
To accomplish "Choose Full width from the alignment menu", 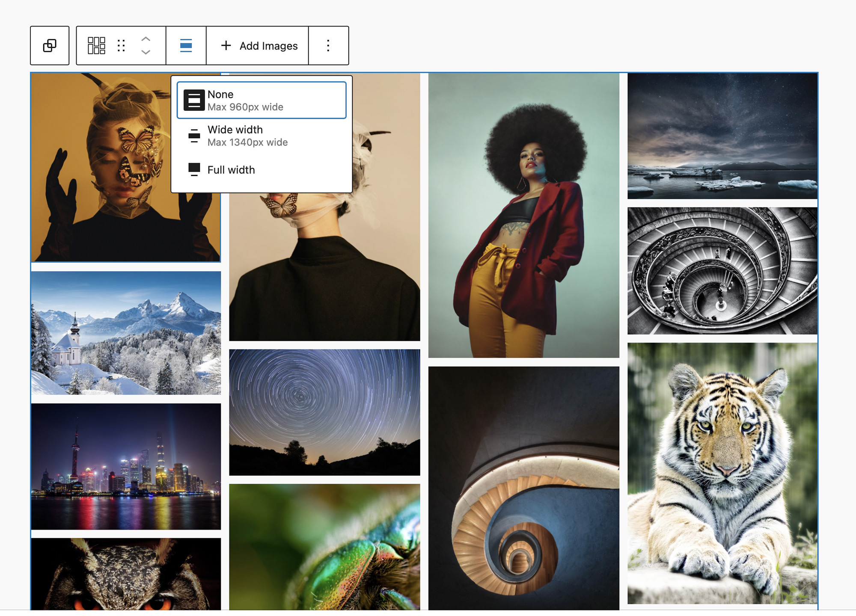I will [x=231, y=169].
